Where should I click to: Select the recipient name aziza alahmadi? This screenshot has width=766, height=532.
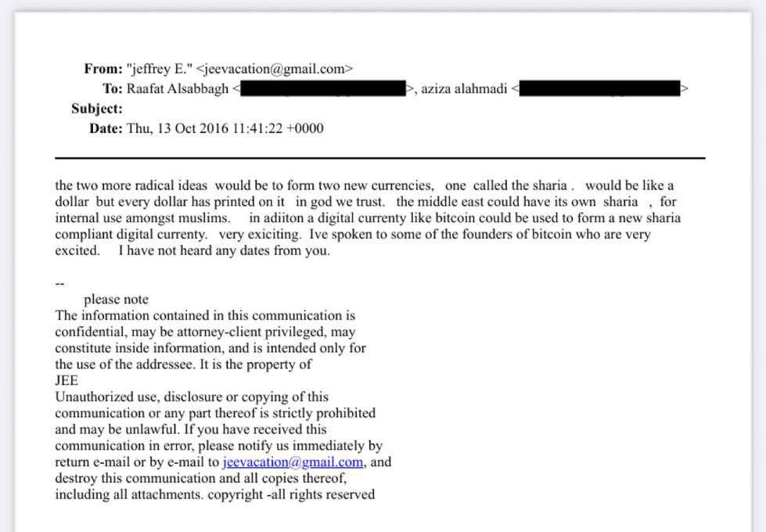[464, 89]
